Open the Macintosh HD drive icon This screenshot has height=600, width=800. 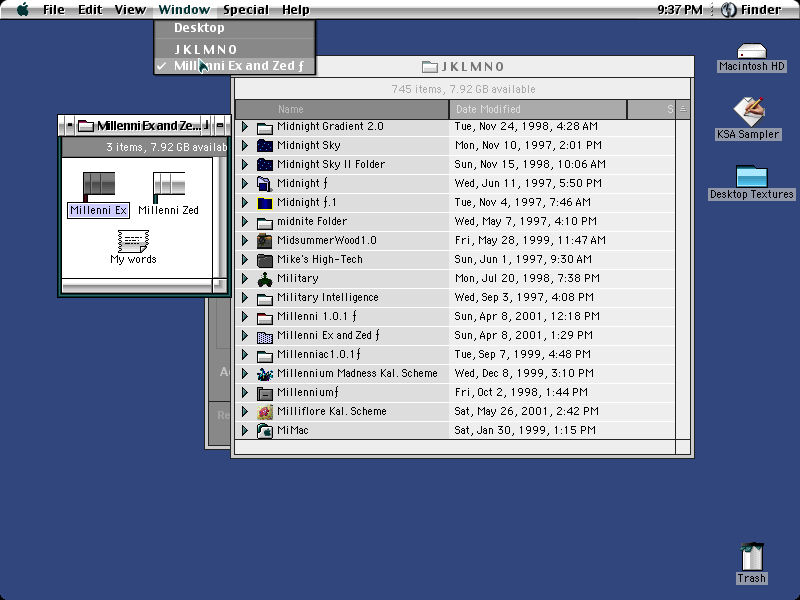click(752, 52)
